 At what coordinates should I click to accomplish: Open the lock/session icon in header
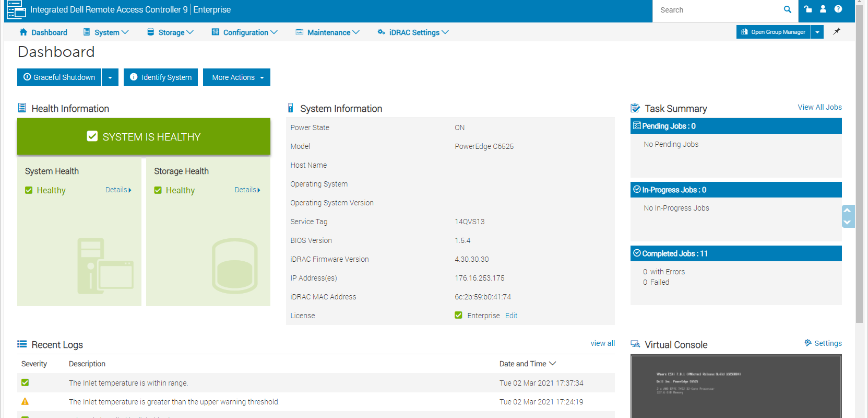(808, 9)
